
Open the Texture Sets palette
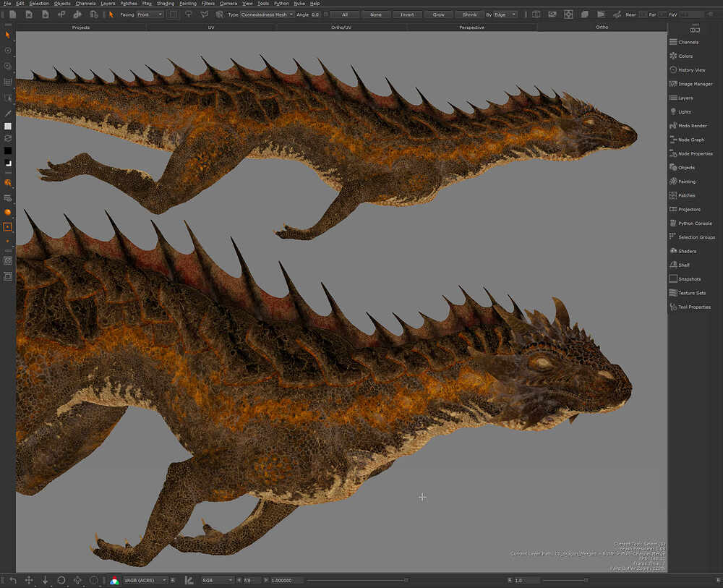688,293
